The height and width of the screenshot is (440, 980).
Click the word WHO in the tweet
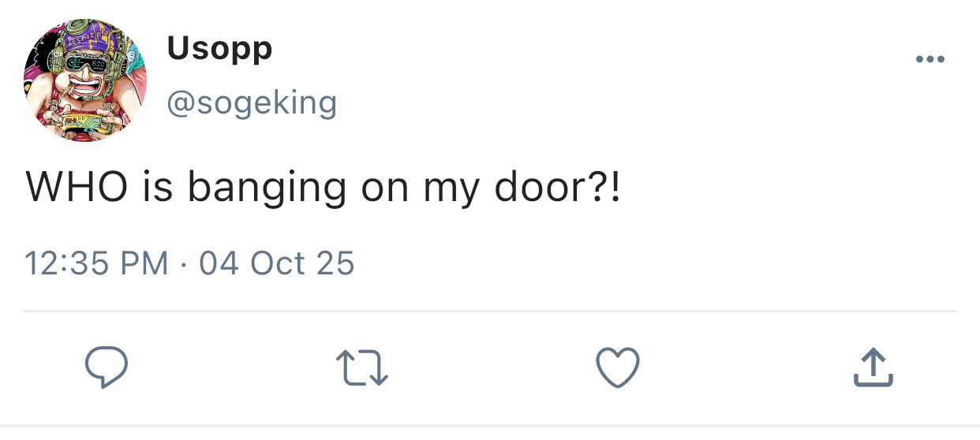(x=76, y=188)
